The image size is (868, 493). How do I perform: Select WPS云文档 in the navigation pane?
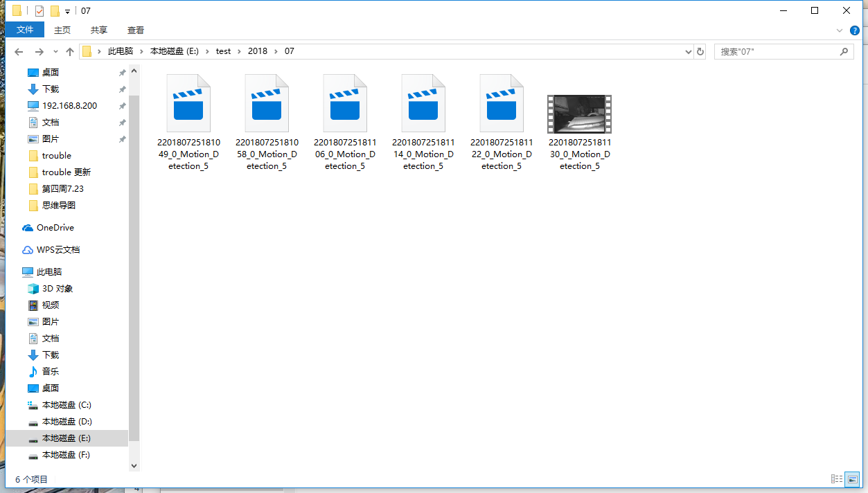point(58,249)
